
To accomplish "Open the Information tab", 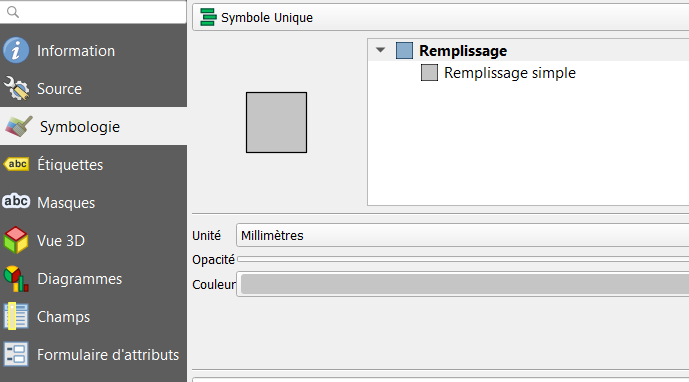I will tap(93, 51).
